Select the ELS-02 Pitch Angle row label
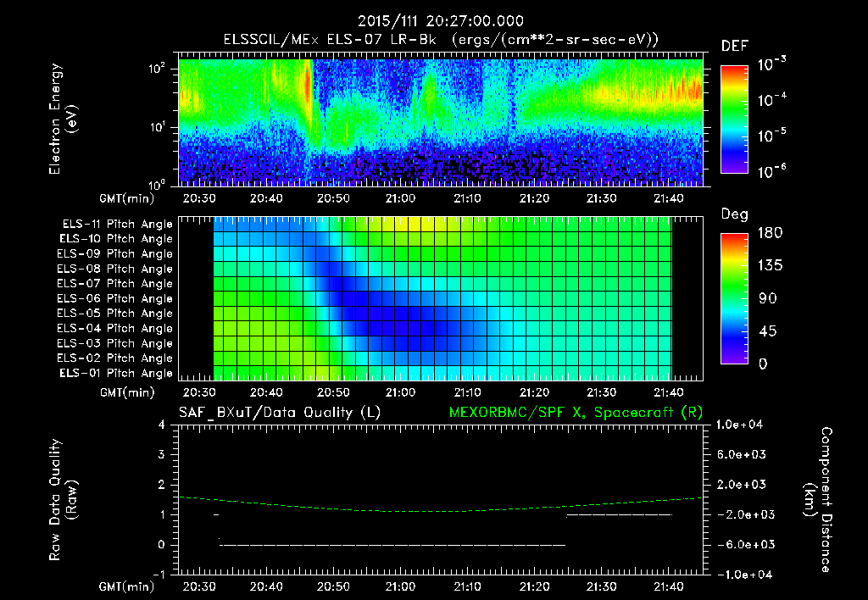This screenshot has width=868, height=600. click(x=115, y=358)
